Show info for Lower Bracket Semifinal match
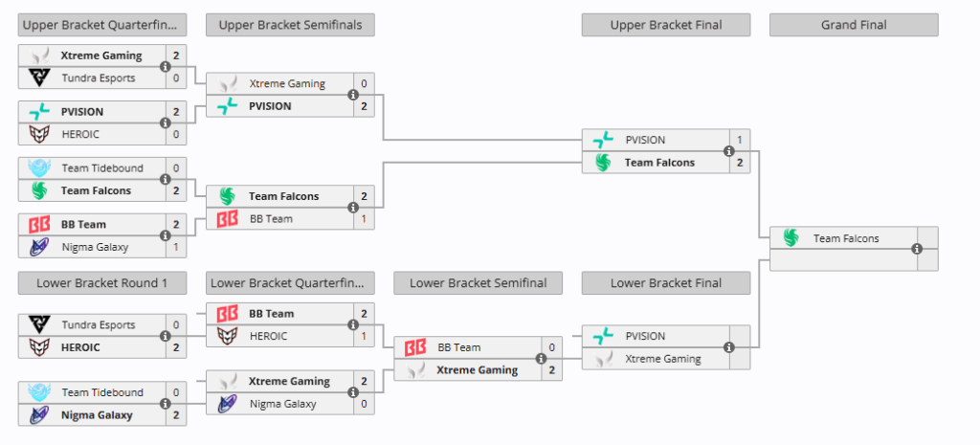Viewport: 980px width, 445px height. click(541, 359)
